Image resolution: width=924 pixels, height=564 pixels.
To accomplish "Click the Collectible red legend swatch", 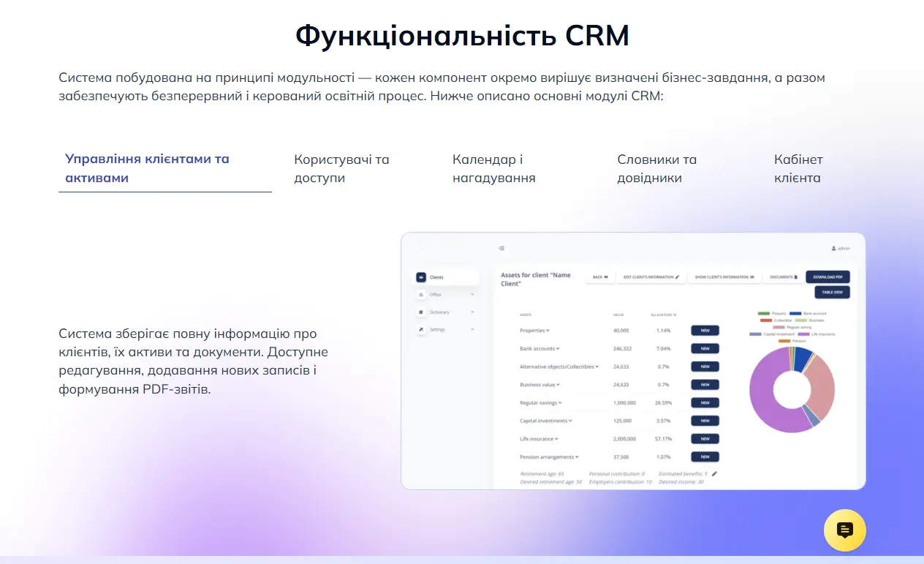I will coord(766,320).
